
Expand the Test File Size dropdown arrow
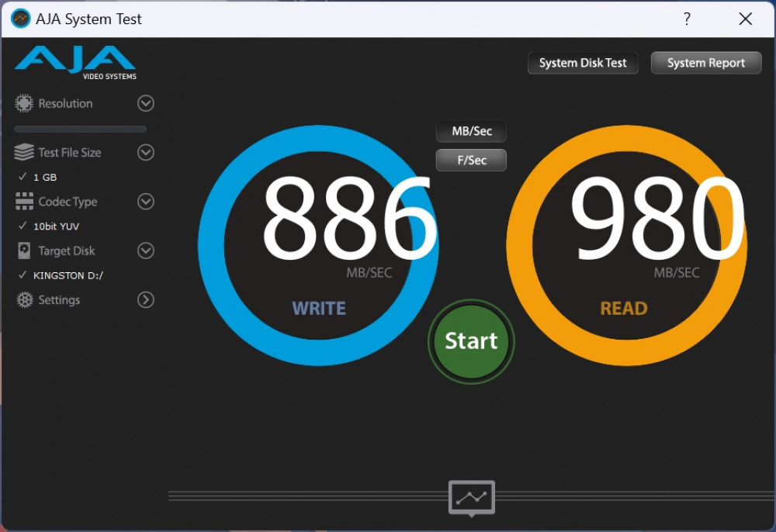point(146,152)
